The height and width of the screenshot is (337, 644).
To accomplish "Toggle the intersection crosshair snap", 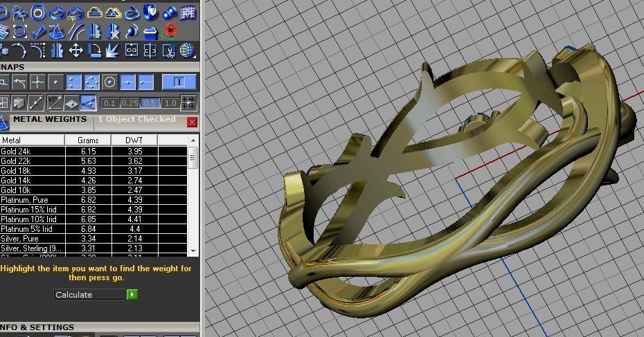I will 37,82.
